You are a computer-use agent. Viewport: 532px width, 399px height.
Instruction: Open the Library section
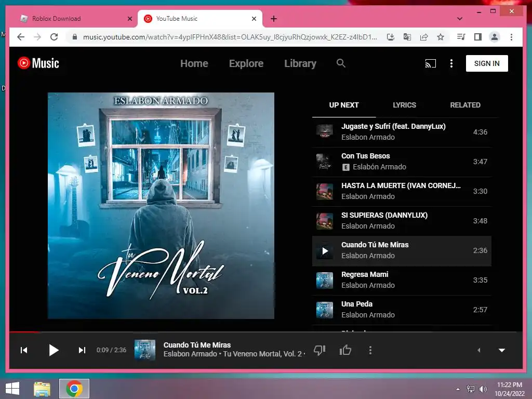tap(300, 63)
